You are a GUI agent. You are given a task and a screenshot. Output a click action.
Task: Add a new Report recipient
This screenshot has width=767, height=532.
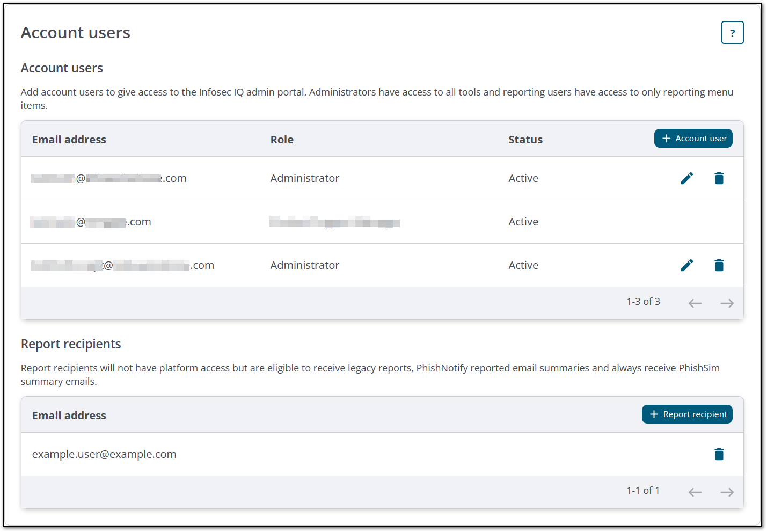point(687,414)
